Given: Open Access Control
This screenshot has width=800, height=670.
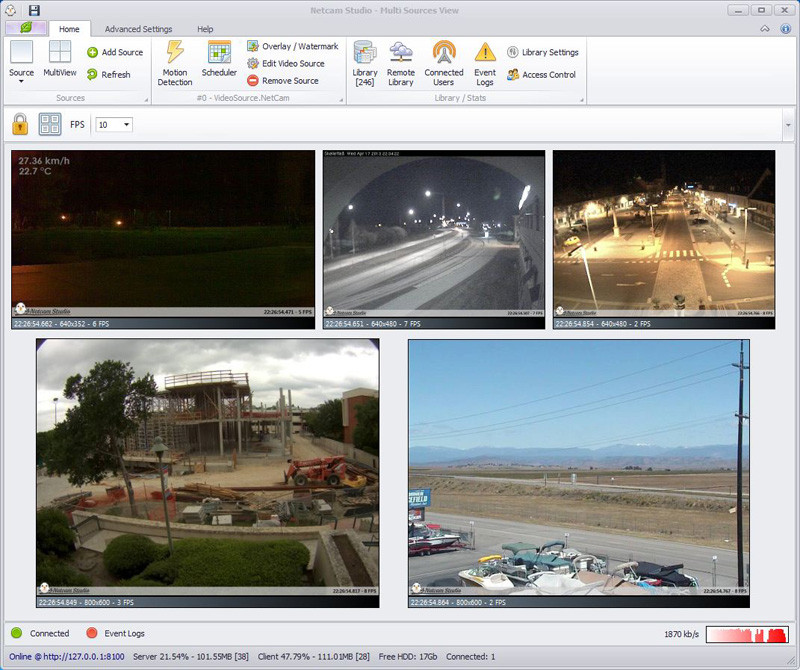Looking at the screenshot, I should click(541, 75).
